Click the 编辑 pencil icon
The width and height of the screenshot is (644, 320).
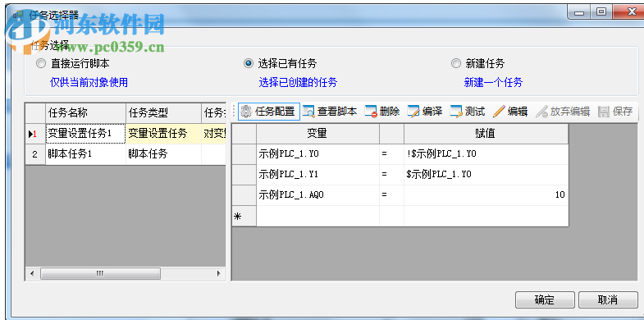499,112
